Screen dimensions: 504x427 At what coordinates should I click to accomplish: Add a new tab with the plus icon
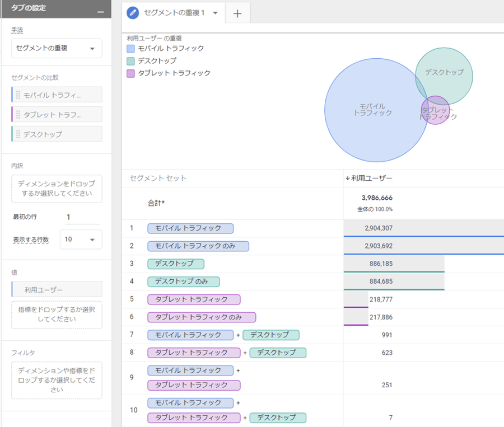237,14
